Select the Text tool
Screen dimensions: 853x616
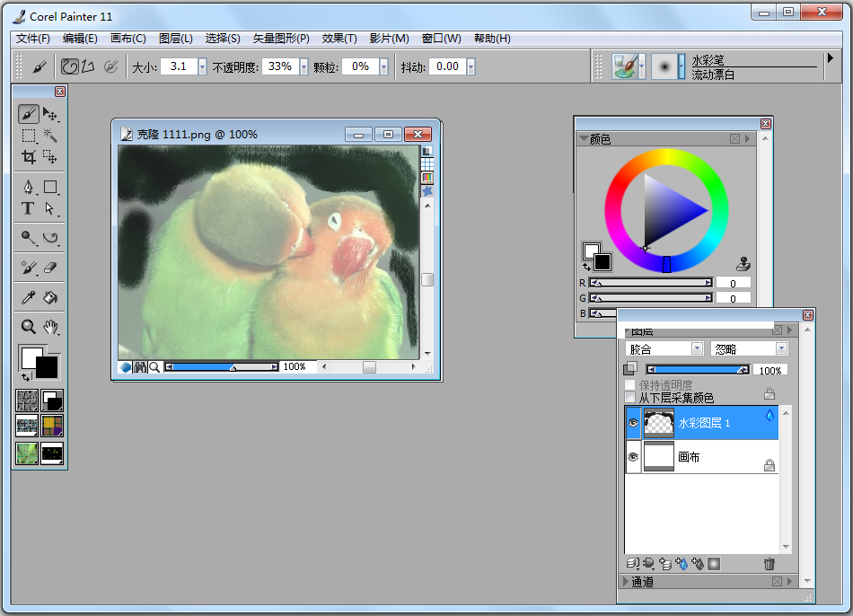pyautogui.click(x=29, y=208)
